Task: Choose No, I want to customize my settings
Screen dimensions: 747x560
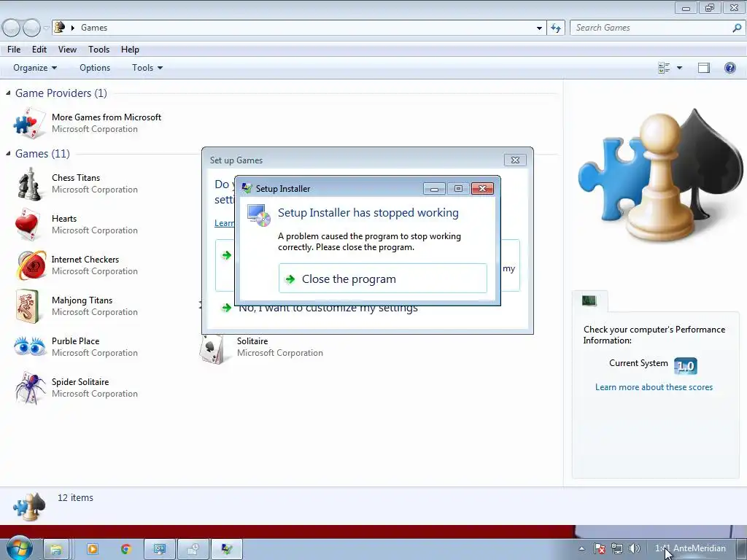Action: pyautogui.click(x=328, y=308)
